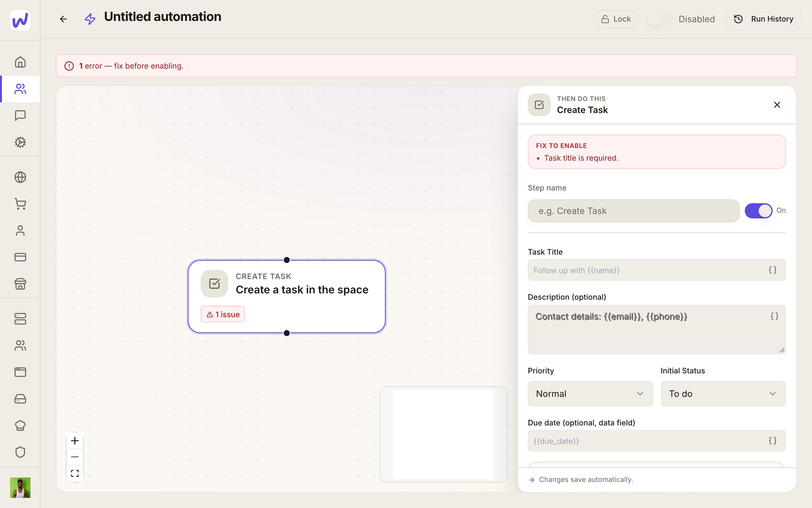Open the Initial Status dropdown
Image resolution: width=812 pixels, height=508 pixels.
point(723,393)
